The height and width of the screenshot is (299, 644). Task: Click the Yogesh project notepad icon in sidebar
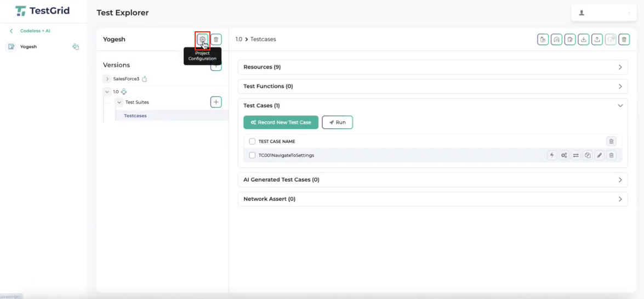[x=12, y=47]
